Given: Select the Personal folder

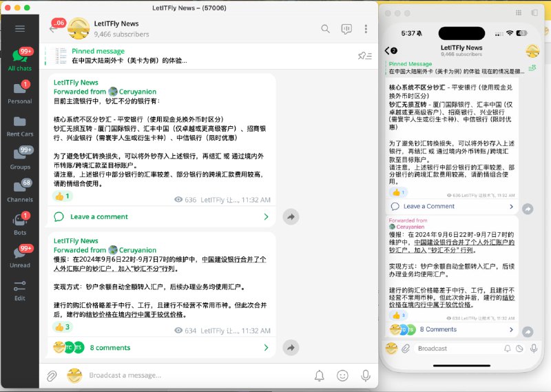Looking at the screenshot, I should (20, 92).
